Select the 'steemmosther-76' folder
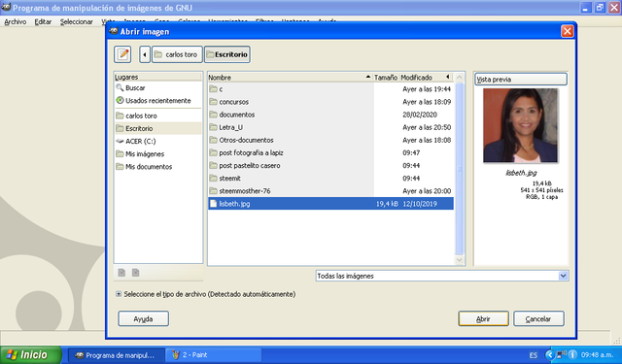Viewport: 622px width, 364px height. [330, 191]
